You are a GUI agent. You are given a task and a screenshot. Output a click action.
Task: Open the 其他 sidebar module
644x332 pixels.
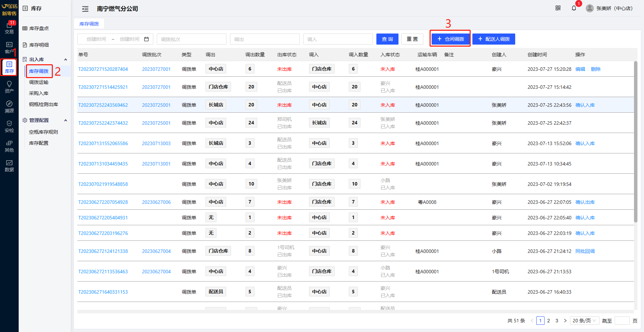click(9, 146)
